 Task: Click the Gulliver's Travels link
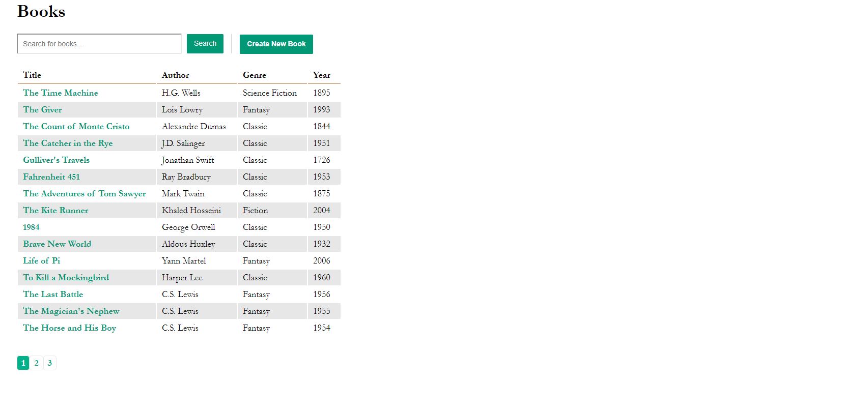click(56, 160)
